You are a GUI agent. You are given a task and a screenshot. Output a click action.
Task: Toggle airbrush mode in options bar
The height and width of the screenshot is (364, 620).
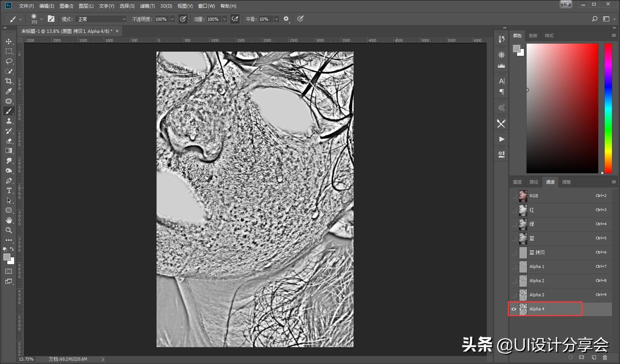[x=235, y=19]
